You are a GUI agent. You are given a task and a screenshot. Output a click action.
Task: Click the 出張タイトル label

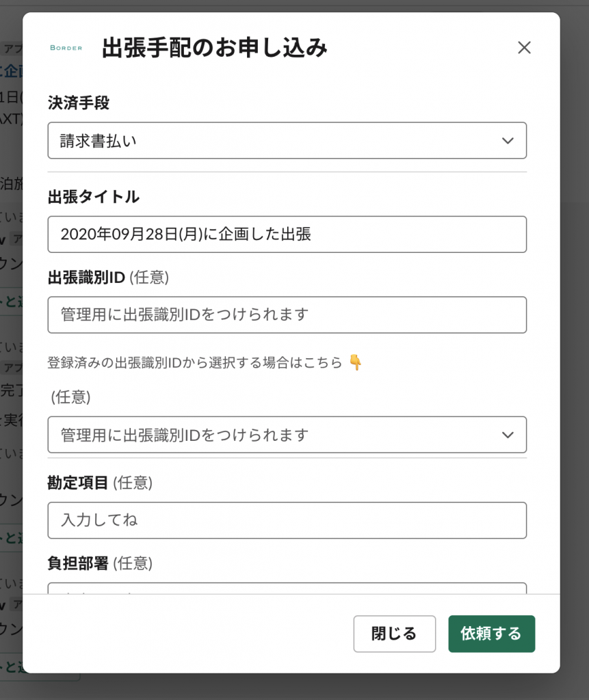coord(94,197)
